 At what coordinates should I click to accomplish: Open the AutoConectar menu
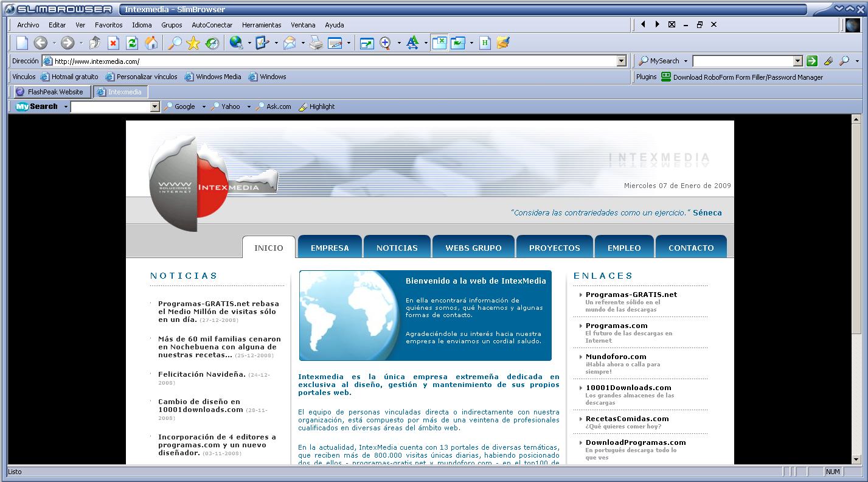pos(212,25)
